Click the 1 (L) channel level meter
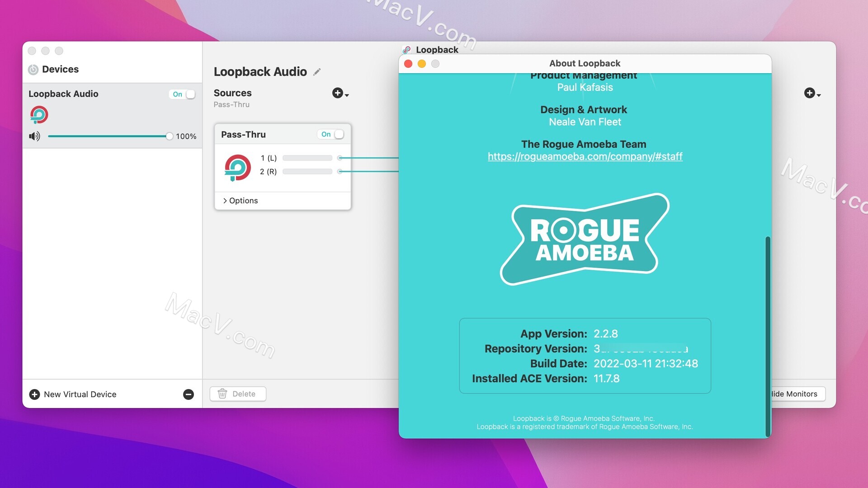Image resolution: width=868 pixels, height=488 pixels. [307, 158]
